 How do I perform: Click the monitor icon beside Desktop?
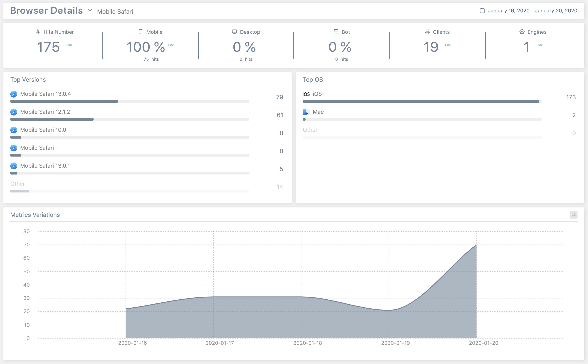[x=234, y=32]
